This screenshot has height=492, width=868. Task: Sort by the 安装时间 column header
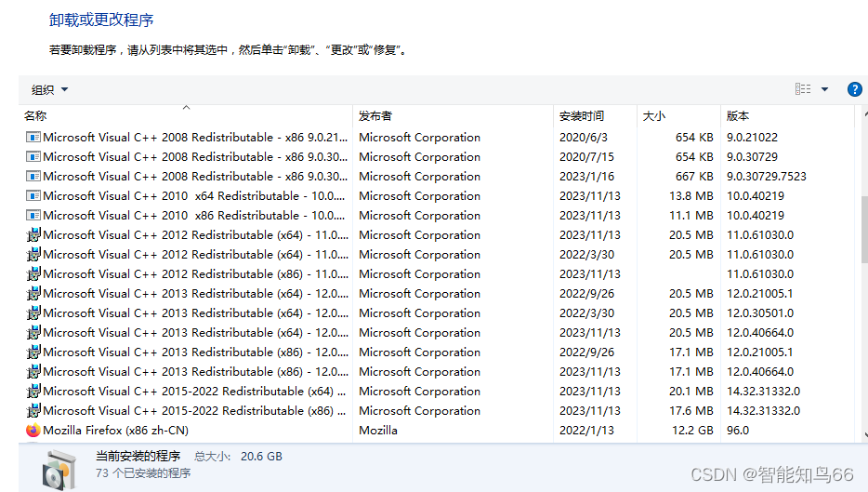pos(595,116)
